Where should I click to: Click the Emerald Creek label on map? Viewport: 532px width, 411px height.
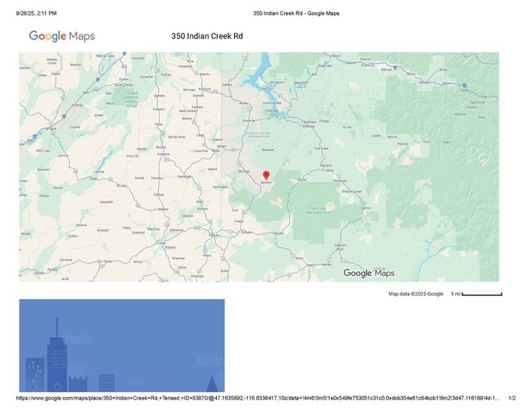click(350, 191)
